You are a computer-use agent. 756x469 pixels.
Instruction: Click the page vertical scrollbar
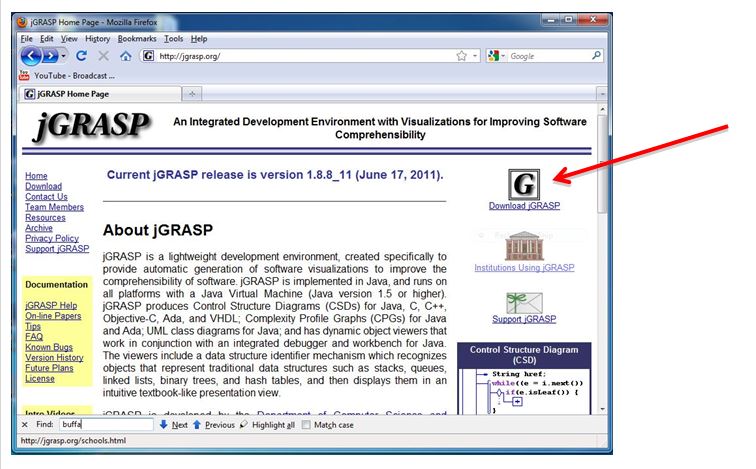pyautogui.click(x=601, y=300)
